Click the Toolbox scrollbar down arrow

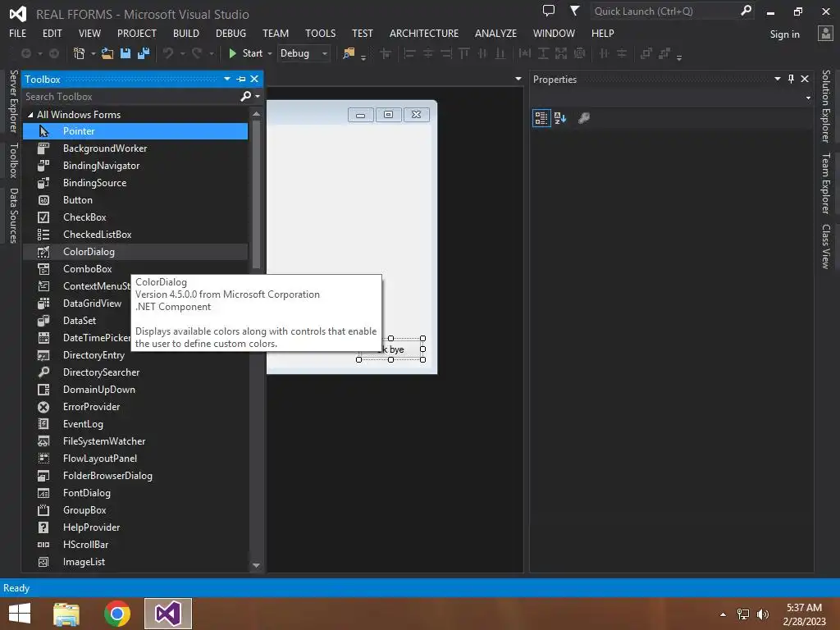[256, 565]
